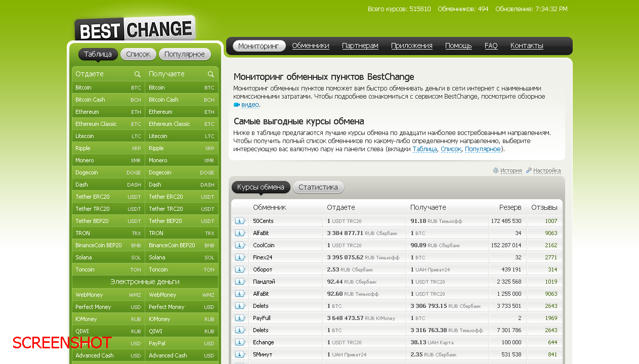Select Solana in the Получаете column

[x=182, y=257]
